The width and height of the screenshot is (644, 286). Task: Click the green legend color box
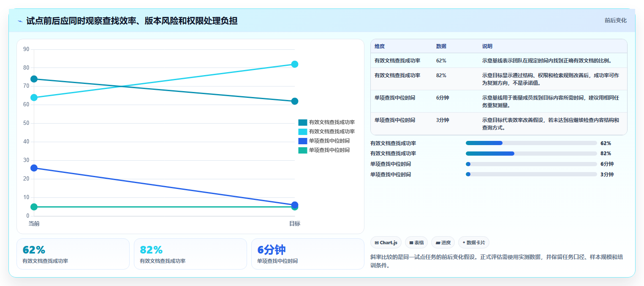pos(303,150)
